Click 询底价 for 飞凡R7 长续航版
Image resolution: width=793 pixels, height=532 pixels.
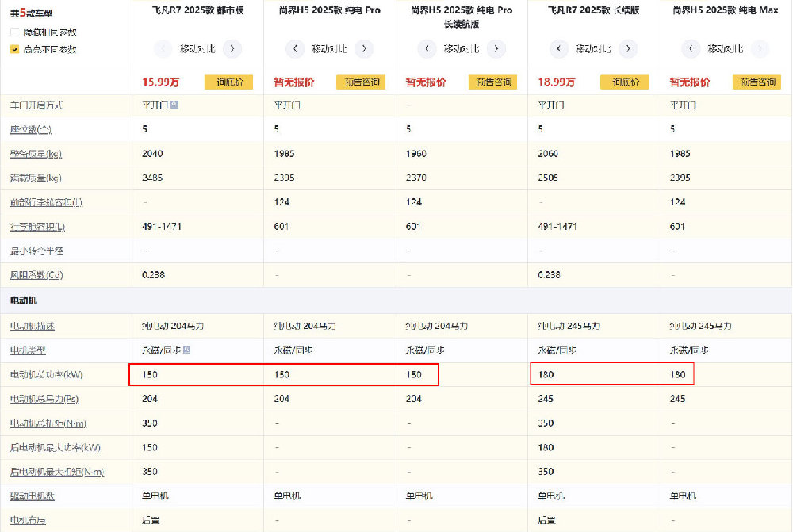pyautogui.click(x=624, y=82)
